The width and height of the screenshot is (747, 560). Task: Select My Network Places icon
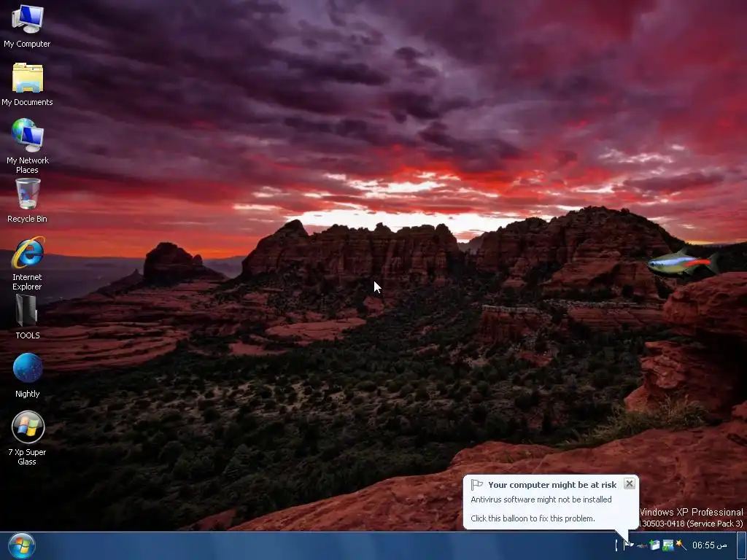point(27,135)
